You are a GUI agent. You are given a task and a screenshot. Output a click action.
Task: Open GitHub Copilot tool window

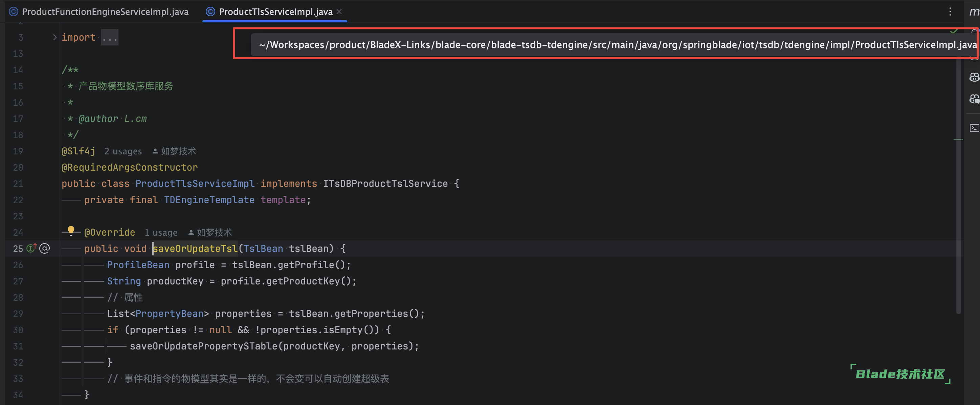point(974,77)
